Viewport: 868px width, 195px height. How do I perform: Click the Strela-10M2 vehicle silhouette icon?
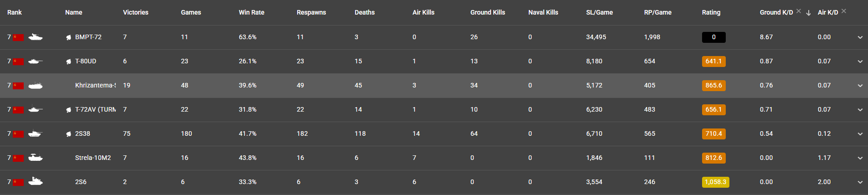[x=35, y=158]
